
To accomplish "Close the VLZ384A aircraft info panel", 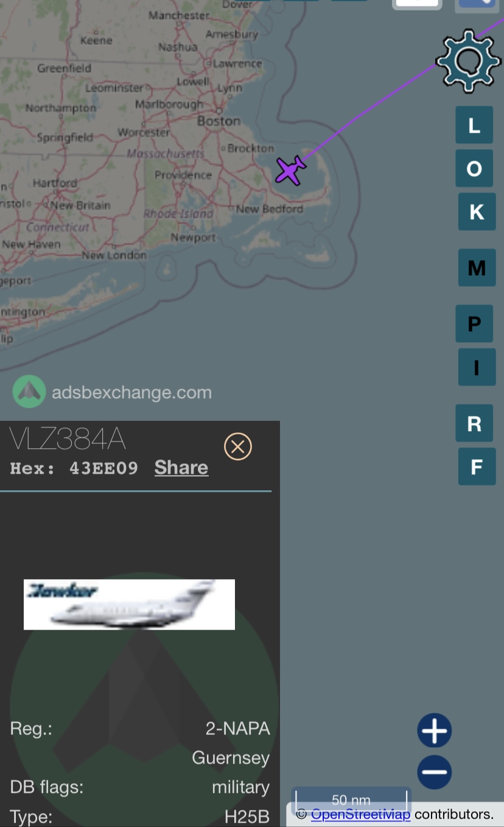I will (x=238, y=446).
